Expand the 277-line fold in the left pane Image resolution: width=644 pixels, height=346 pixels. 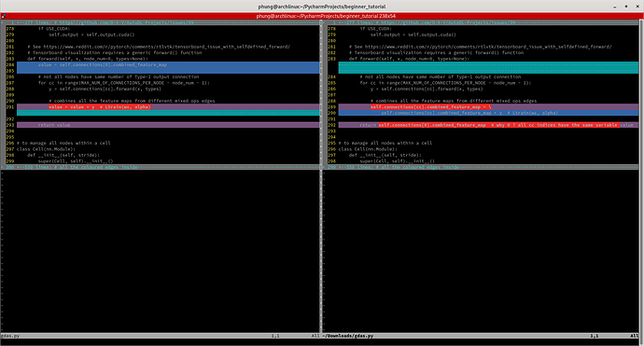click(x=161, y=22)
